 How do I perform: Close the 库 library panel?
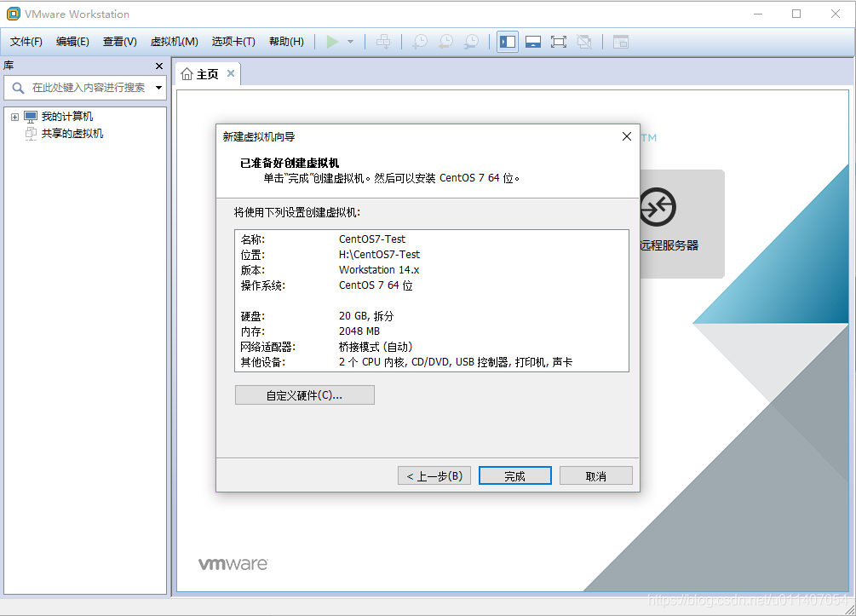(x=159, y=66)
